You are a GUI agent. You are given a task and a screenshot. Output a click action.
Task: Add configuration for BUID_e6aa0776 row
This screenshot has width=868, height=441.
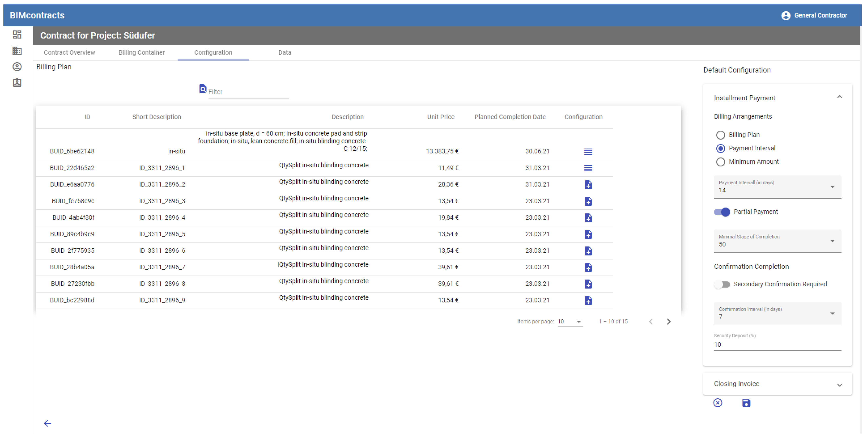coord(588,185)
